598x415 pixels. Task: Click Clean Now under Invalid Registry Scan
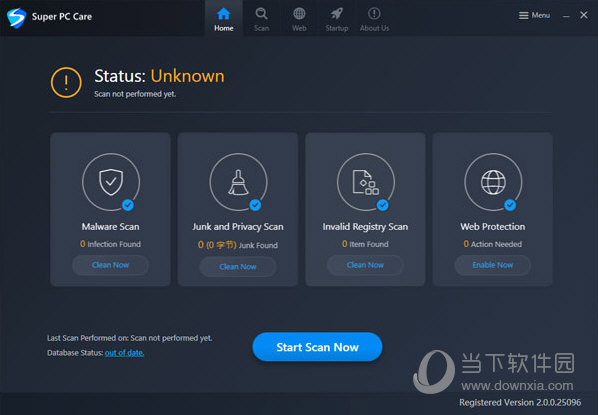pos(365,265)
